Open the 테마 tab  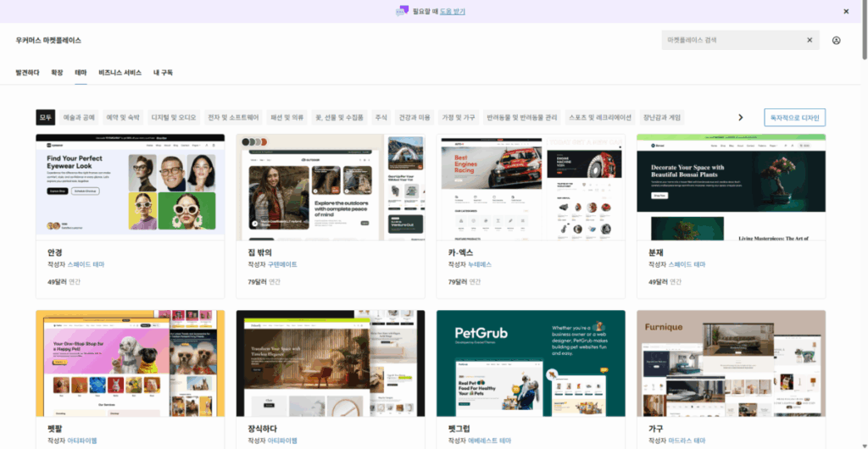[x=81, y=73]
